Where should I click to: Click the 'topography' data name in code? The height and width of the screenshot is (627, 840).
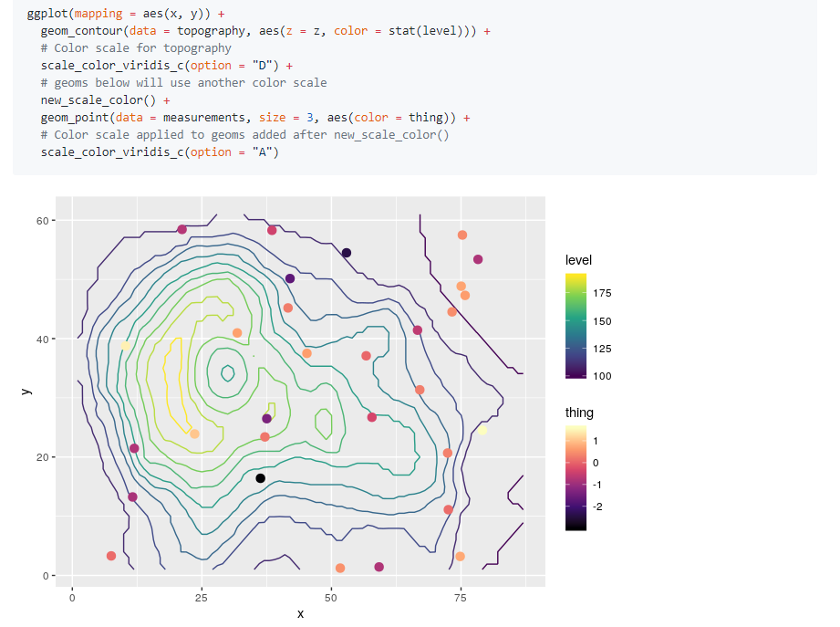(211, 31)
